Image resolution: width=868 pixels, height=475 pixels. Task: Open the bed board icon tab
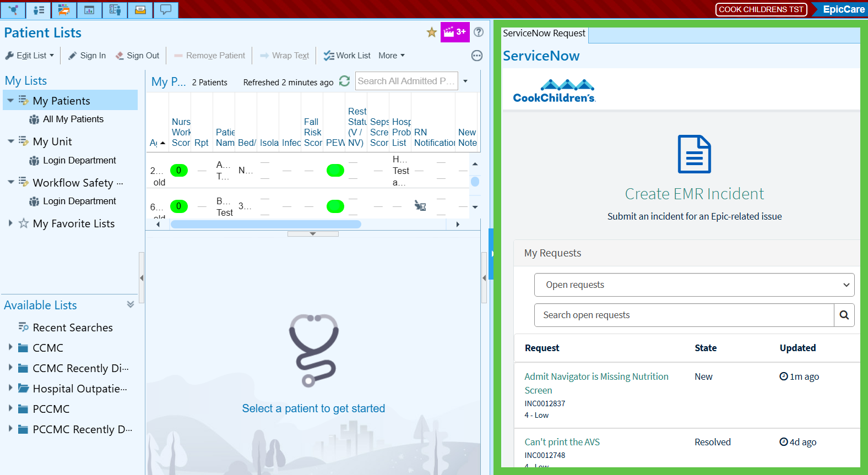(64, 9)
